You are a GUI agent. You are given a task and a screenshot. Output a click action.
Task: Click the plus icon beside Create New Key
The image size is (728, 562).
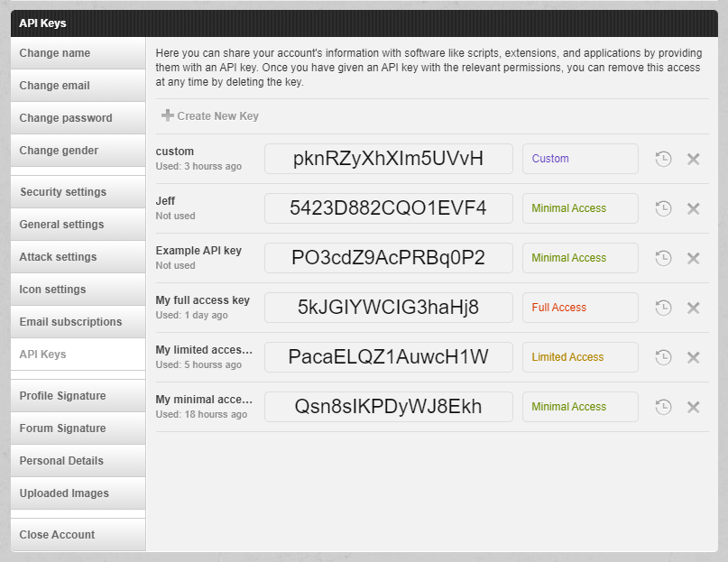pyautogui.click(x=168, y=115)
